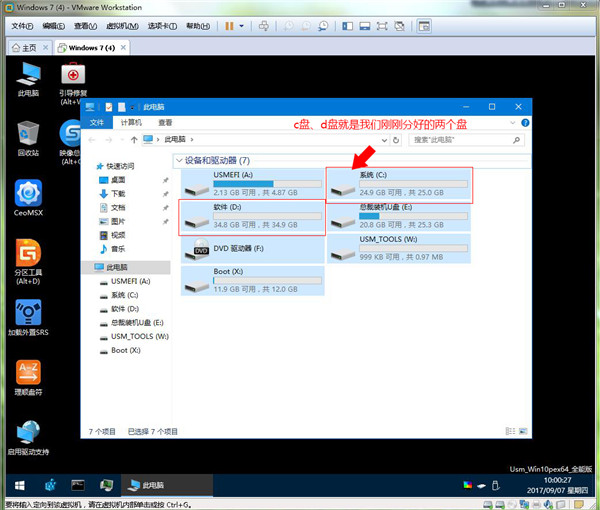Viewport: 600px width, 510px height.
Task: Click VMware console view toolbar icon
Action: [424, 26]
